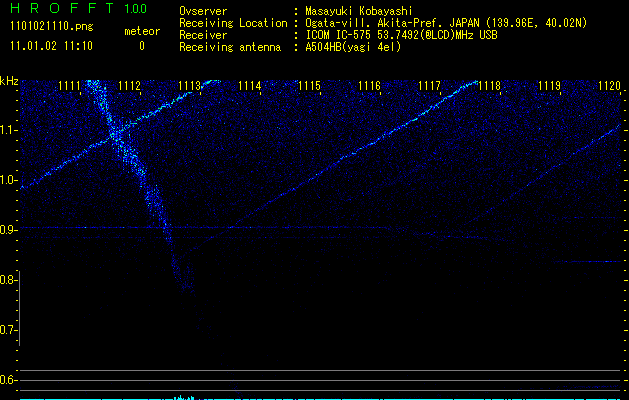
Task: Click time marker 1114
Action: tap(250, 85)
